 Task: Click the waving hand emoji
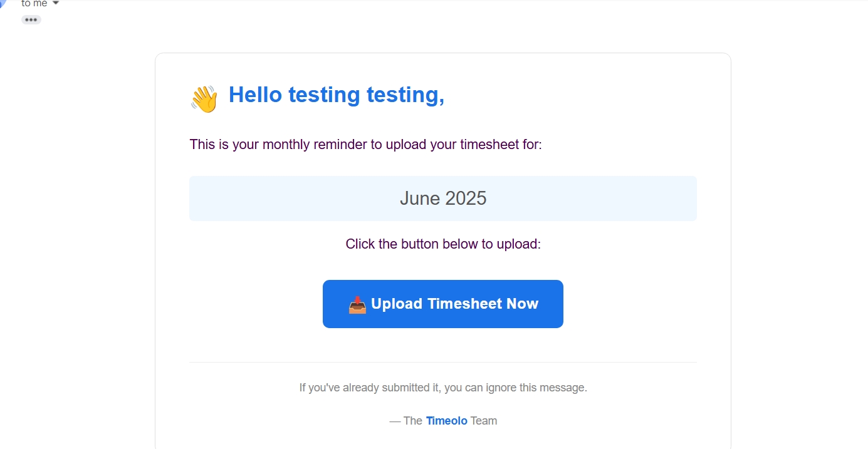click(x=204, y=99)
